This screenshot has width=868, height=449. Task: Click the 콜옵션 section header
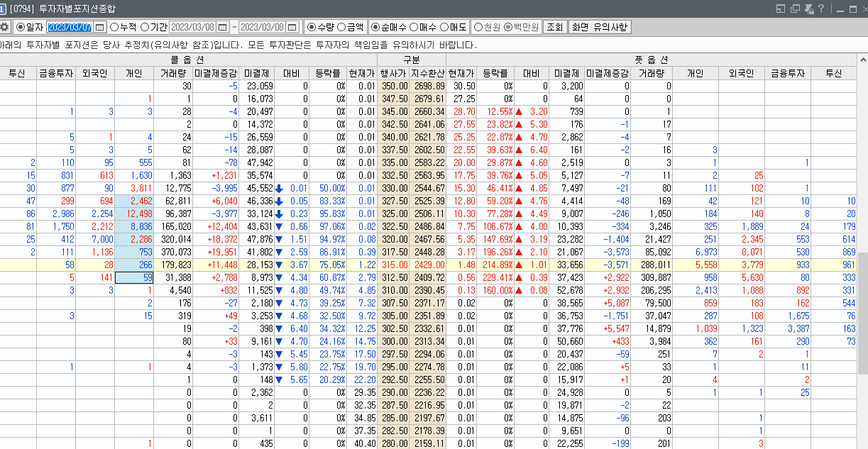[188, 60]
